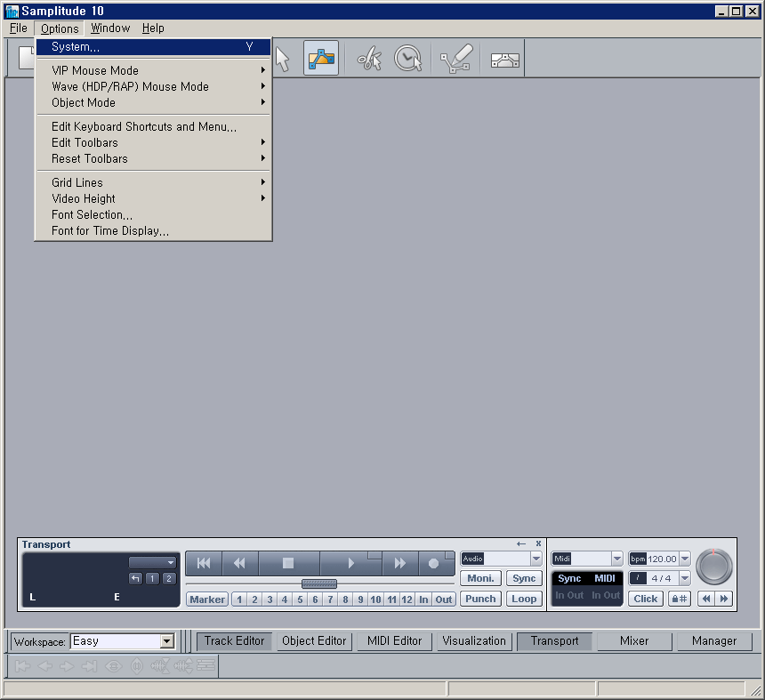This screenshot has width=765, height=700.
Task: Click the crossfade editor toolbar icon
Action: click(x=504, y=60)
